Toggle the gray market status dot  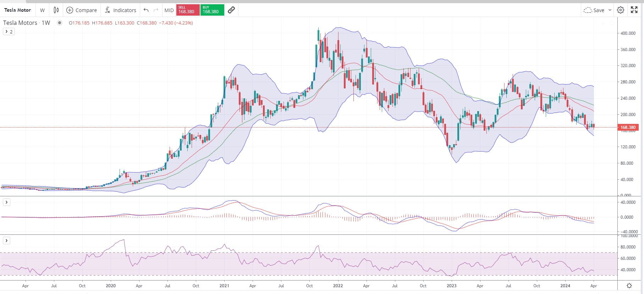coord(60,23)
